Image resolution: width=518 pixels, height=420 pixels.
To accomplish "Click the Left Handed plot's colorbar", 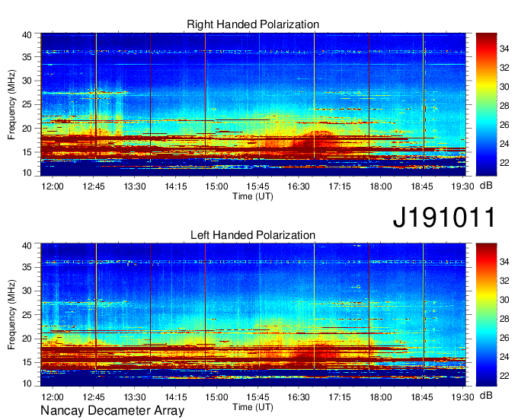I will click(486, 315).
